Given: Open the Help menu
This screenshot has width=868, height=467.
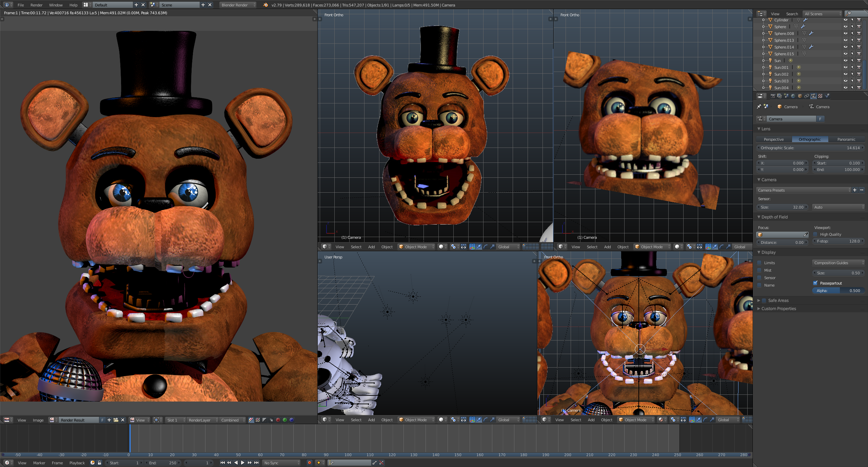Looking at the screenshot, I should pos(73,5).
